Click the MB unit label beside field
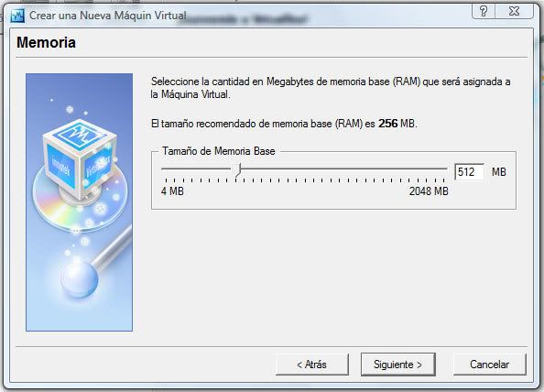Screen dimensions: 544x392 pyautogui.click(x=499, y=171)
